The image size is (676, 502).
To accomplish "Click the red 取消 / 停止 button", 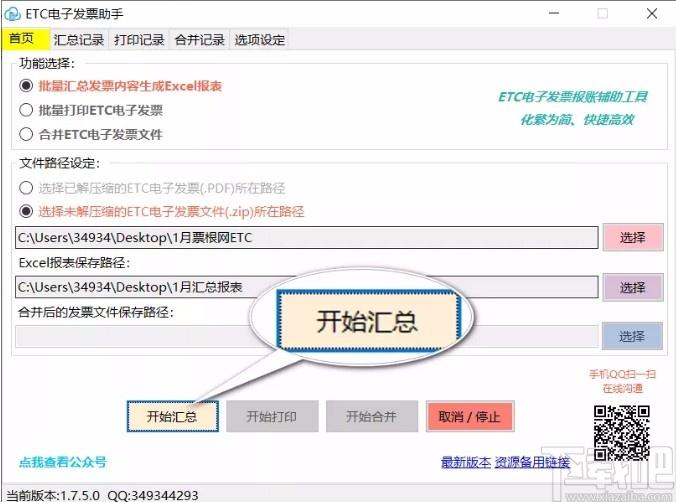I will tap(470, 416).
